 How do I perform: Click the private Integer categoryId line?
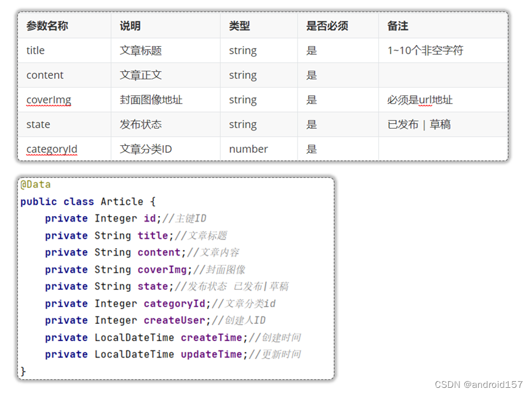pos(161,304)
